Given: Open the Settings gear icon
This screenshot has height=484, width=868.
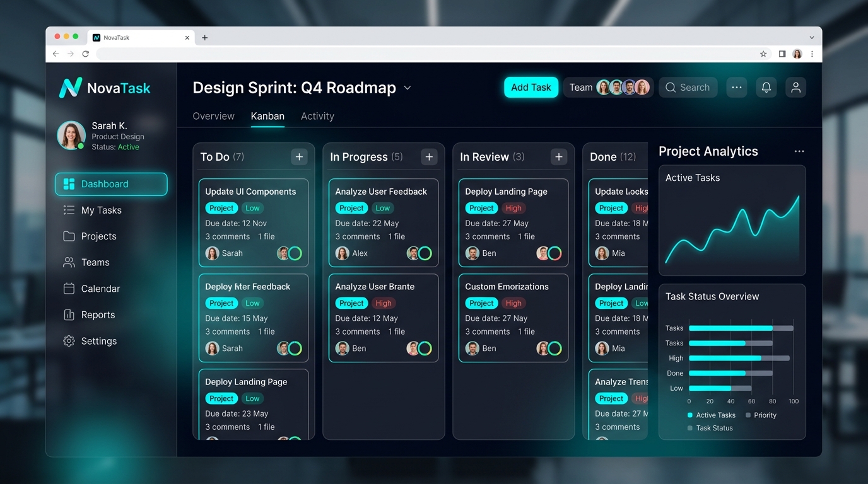Looking at the screenshot, I should (x=69, y=341).
